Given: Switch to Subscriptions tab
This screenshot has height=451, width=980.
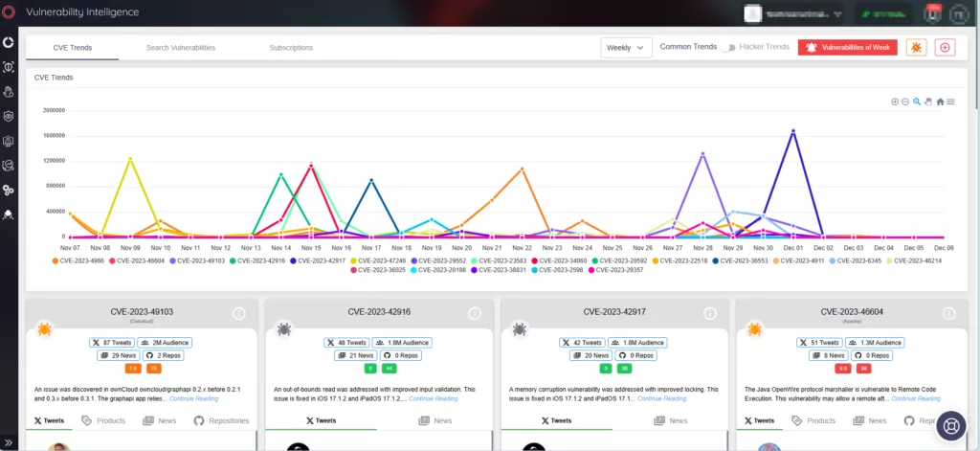Looking at the screenshot, I should coord(291,48).
